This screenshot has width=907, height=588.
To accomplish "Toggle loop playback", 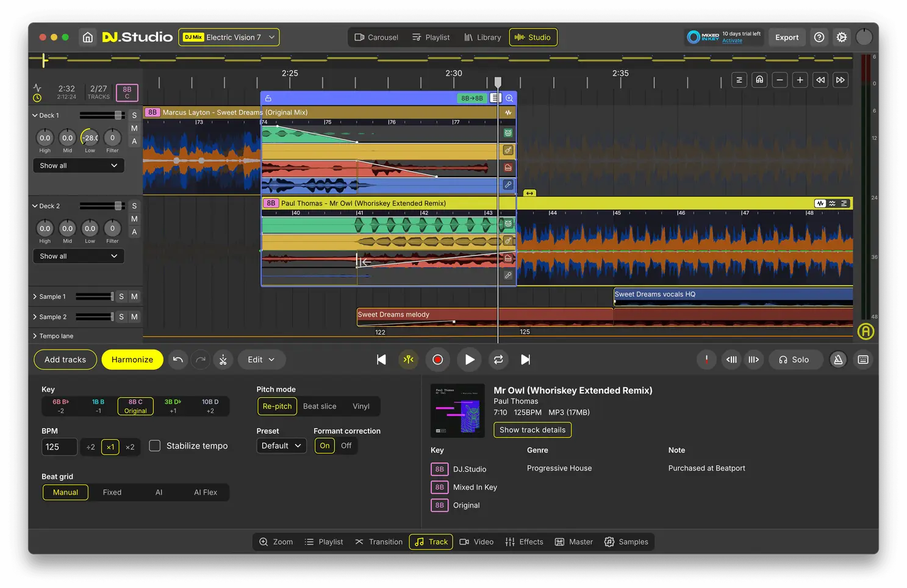I will 498,360.
